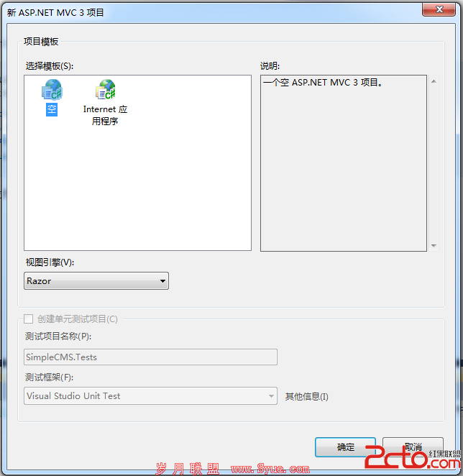
Task: Select the Internet 应用程序 template icon
Action: click(x=106, y=90)
